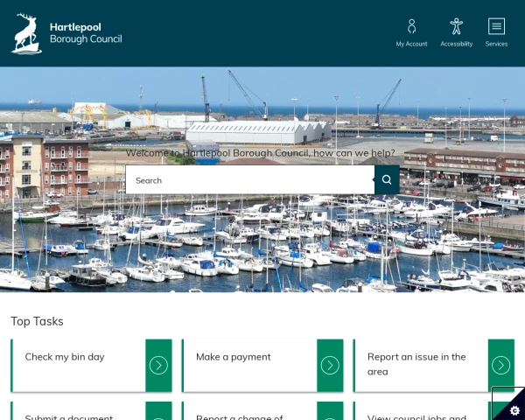The height and width of the screenshot is (420, 525).
Task: Click the welcome message text over the marina
Action: [x=261, y=153]
